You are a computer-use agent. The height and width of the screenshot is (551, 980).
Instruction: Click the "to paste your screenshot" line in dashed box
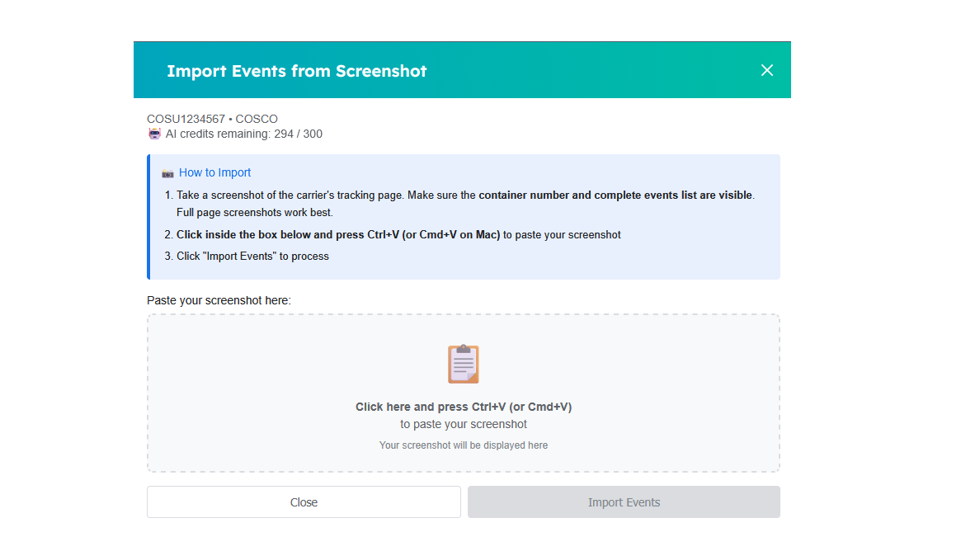[x=463, y=425]
